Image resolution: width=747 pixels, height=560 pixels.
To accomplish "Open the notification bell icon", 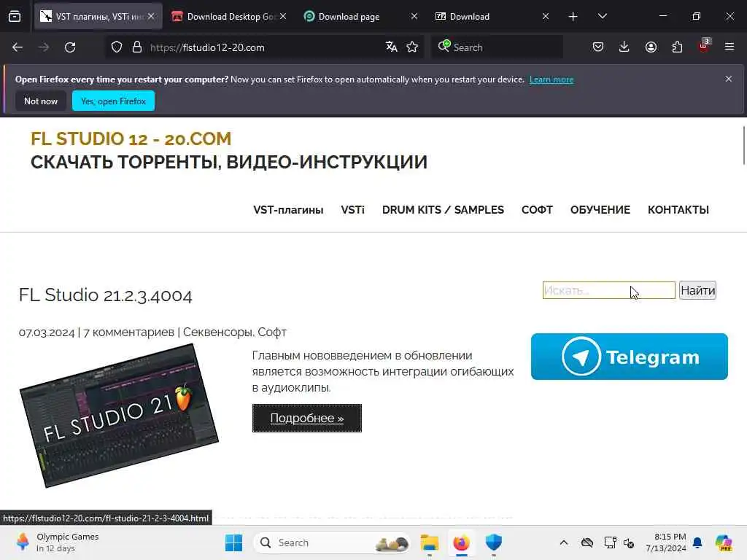I will click(697, 542).
